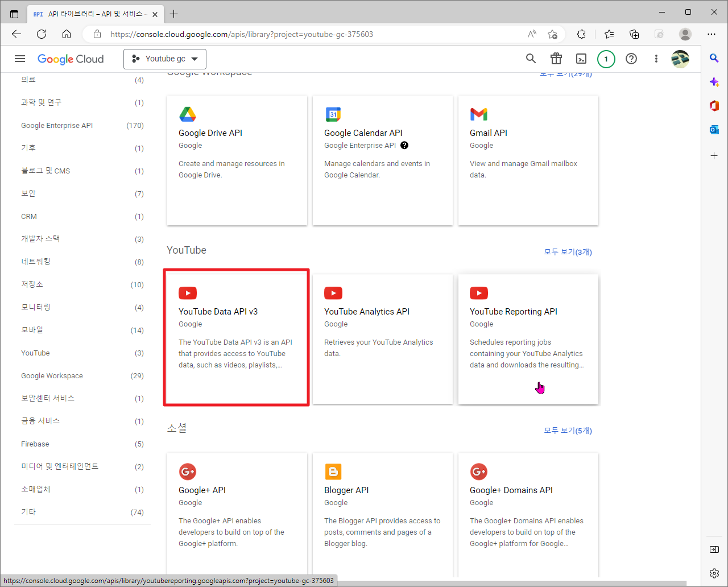Reload the page with the refresh icon
Image resolution: width=728 pixels, height=587 pixels.
42,34
